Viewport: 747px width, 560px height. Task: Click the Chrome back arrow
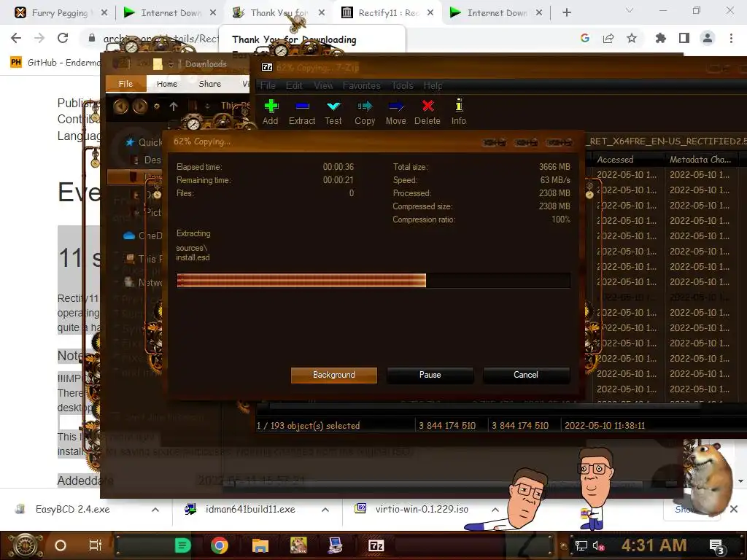16,38
